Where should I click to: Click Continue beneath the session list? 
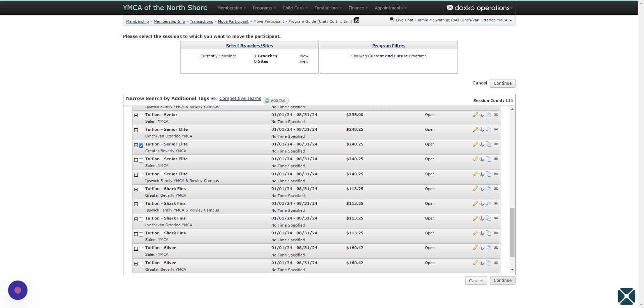coord(502,281)
